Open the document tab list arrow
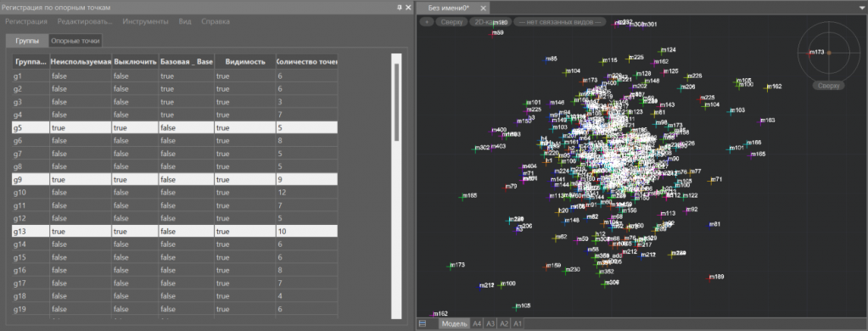868x331 pixels. [861, 8]
